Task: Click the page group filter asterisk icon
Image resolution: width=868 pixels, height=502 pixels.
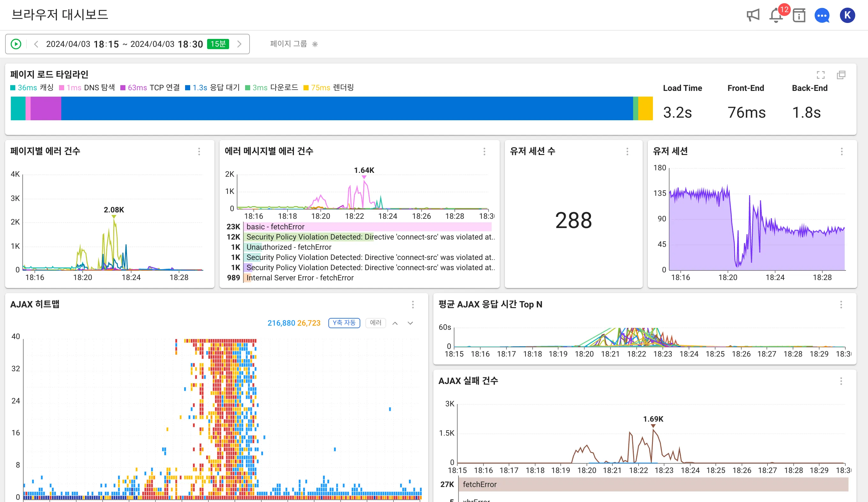Action: [x=315, y=44]
